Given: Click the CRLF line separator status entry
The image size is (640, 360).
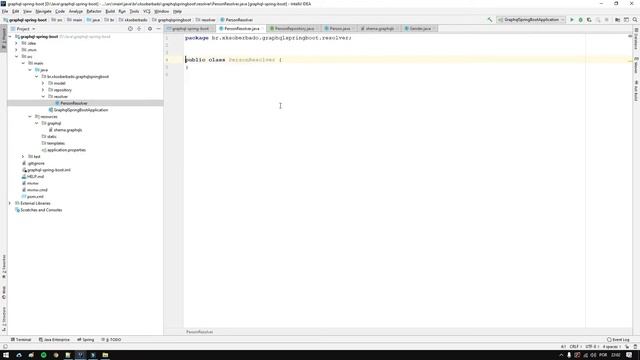Looking at the screenshot, I should [574, 347].
